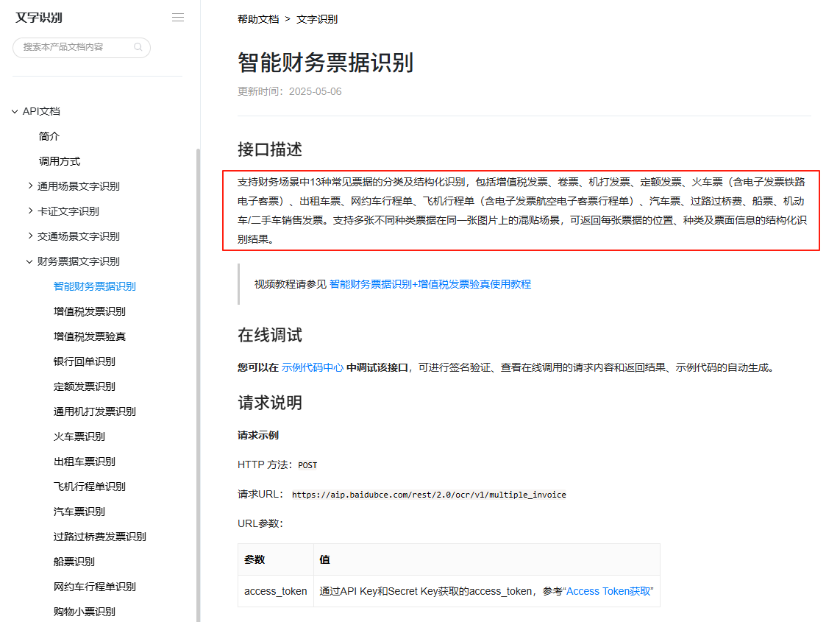Expand the 通用场景文字识别 section
Image resolution: width=840 pixels, height=622 pixels.
pyautogui.click(x=30, y=186)
